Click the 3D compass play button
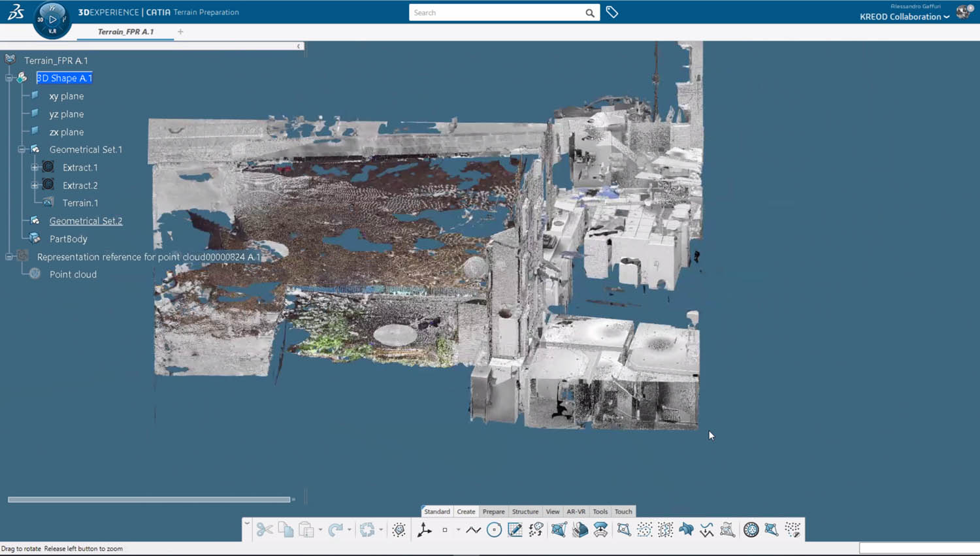The height and width of the screenshot is (556, 980). coord(52,20)
